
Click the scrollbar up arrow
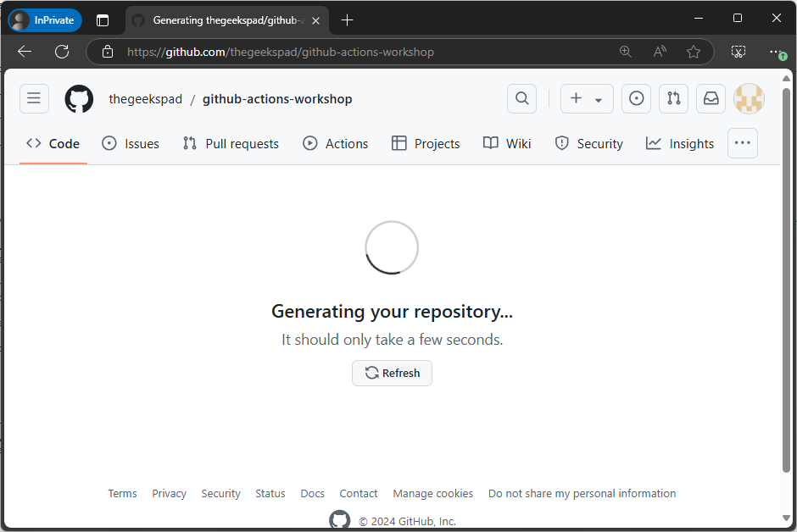pos(786,78)
